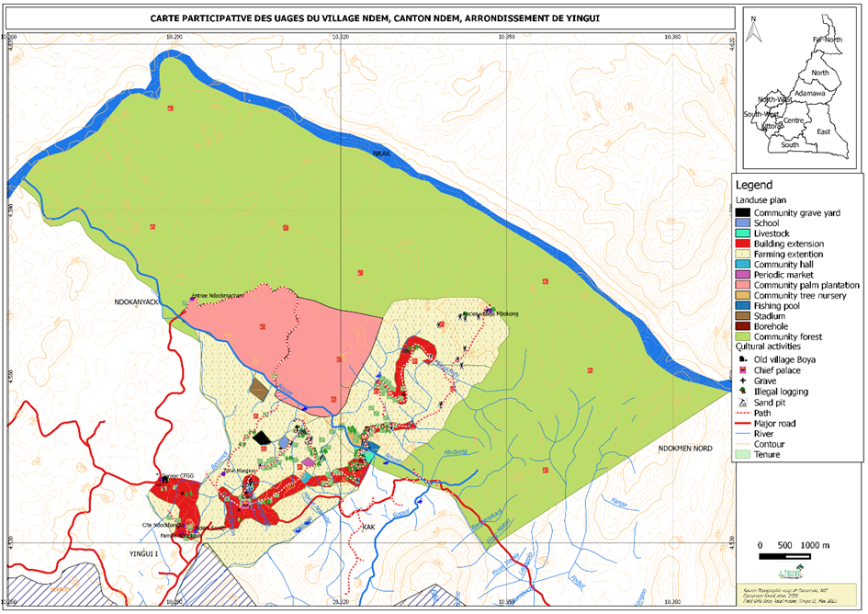Click the 'Adamawa' region in inset map
The height and width of the screenshot is (614, 868).
(810, 93)
